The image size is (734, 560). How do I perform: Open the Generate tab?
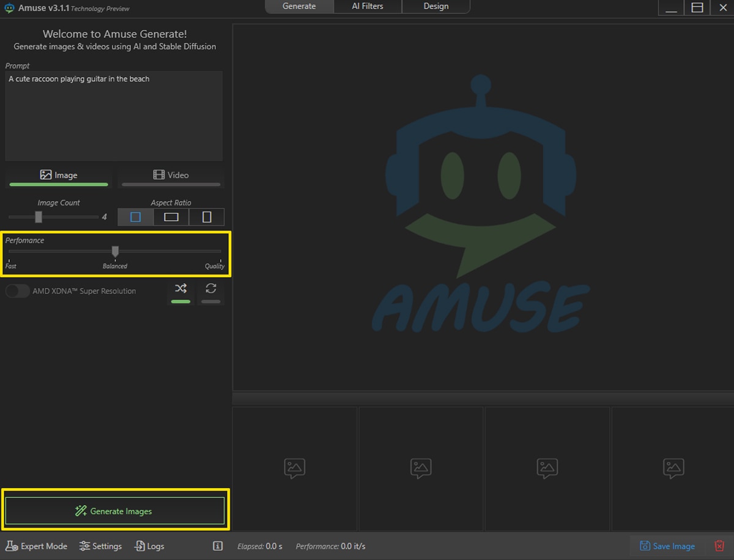point(299,6)
